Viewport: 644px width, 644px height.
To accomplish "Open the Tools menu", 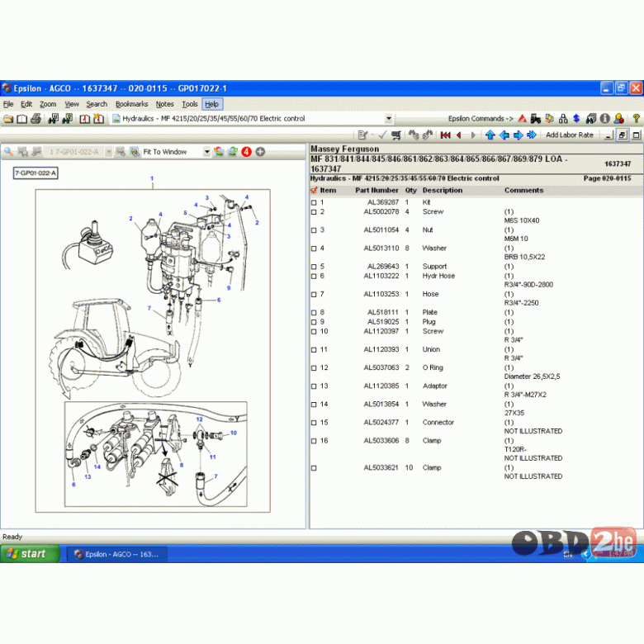I will click(190, 104).
